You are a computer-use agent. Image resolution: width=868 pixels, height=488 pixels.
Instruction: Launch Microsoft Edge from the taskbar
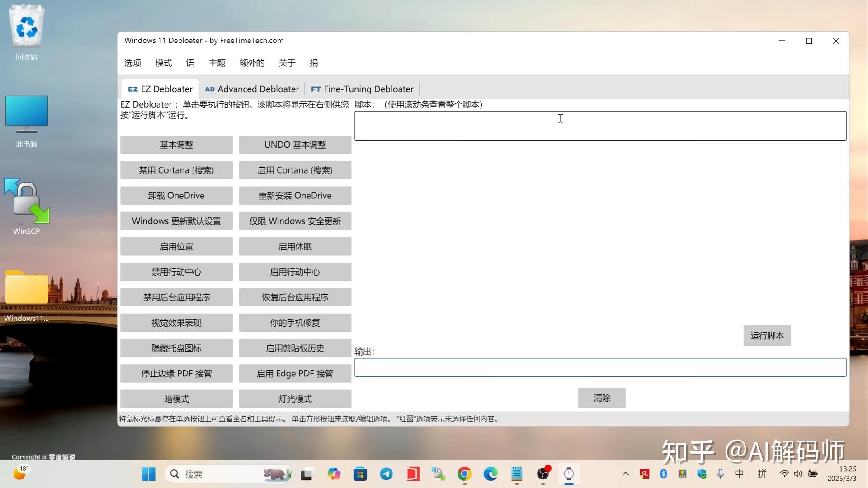pos(491,474)
